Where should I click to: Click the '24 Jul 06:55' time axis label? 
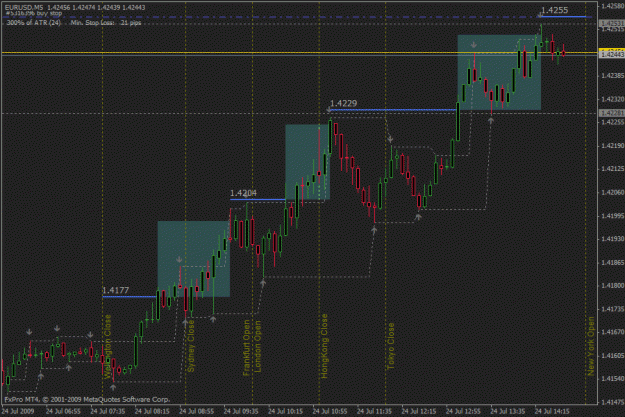[x=63, y=411]
